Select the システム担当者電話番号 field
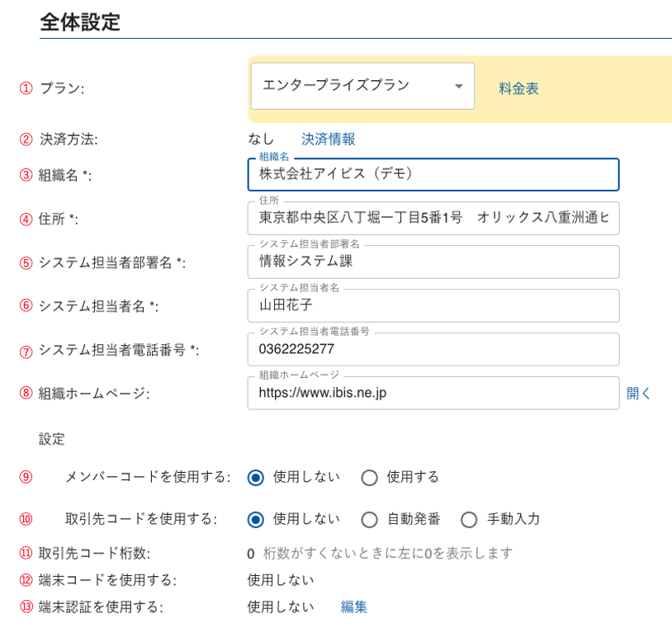This screenshot has width=672, height=628. click(433, 349)
